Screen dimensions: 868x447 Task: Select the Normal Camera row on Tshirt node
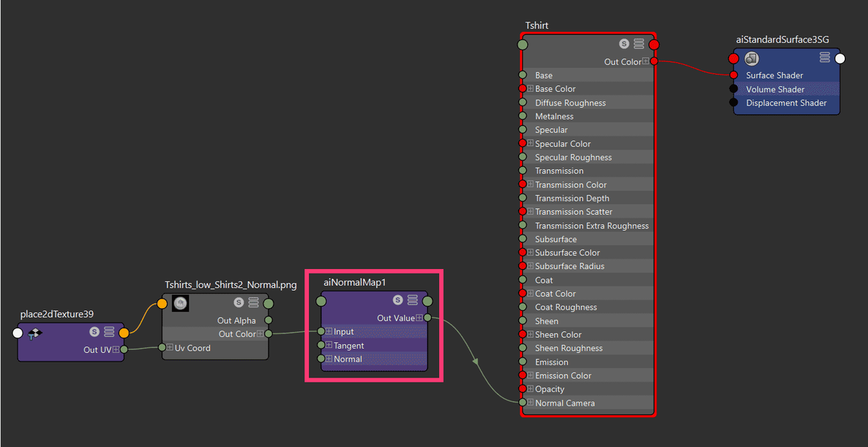pos(564,403)
